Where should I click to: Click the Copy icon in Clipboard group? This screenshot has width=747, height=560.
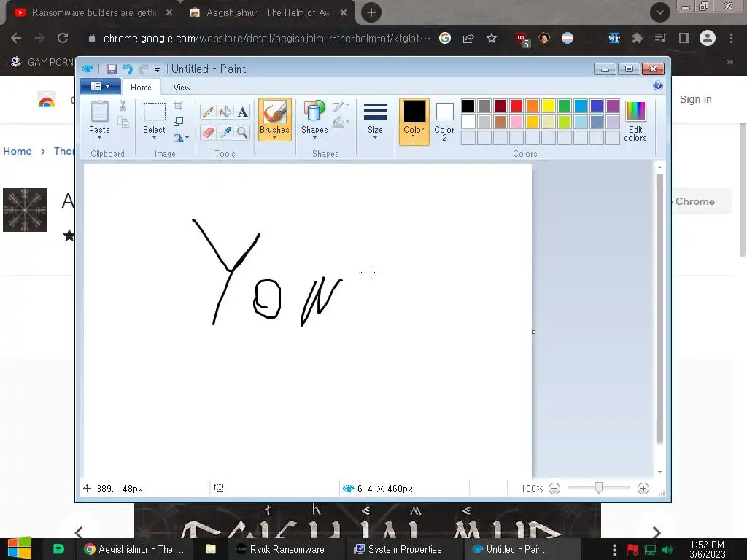pos(123,122)
